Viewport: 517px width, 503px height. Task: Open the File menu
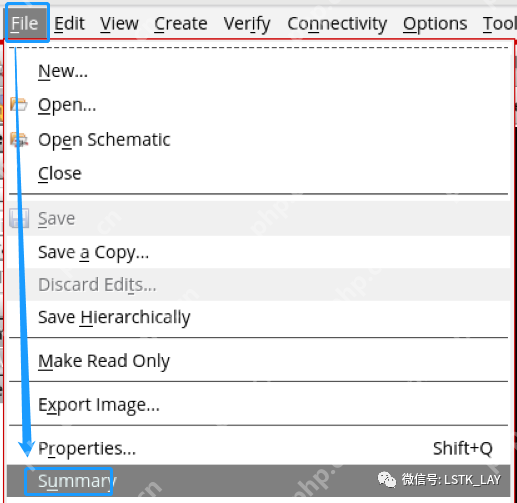click(x=25, y=23)
